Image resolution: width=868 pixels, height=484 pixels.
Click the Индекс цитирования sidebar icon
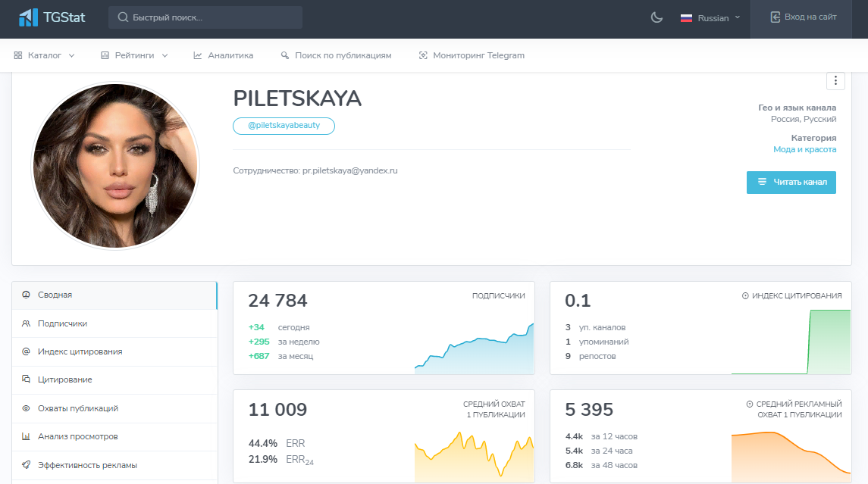tap(26, 351)
